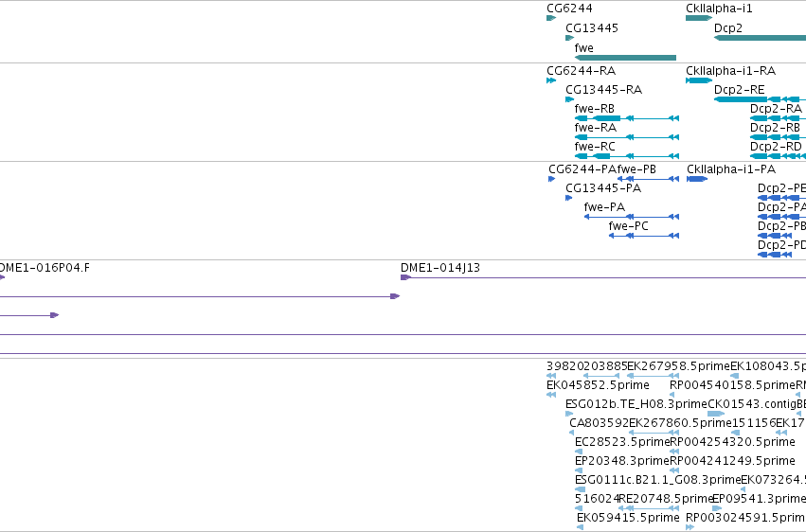Click BAC end DME1-016P04.F label
806x532 pixels.
tap(45, 268)
